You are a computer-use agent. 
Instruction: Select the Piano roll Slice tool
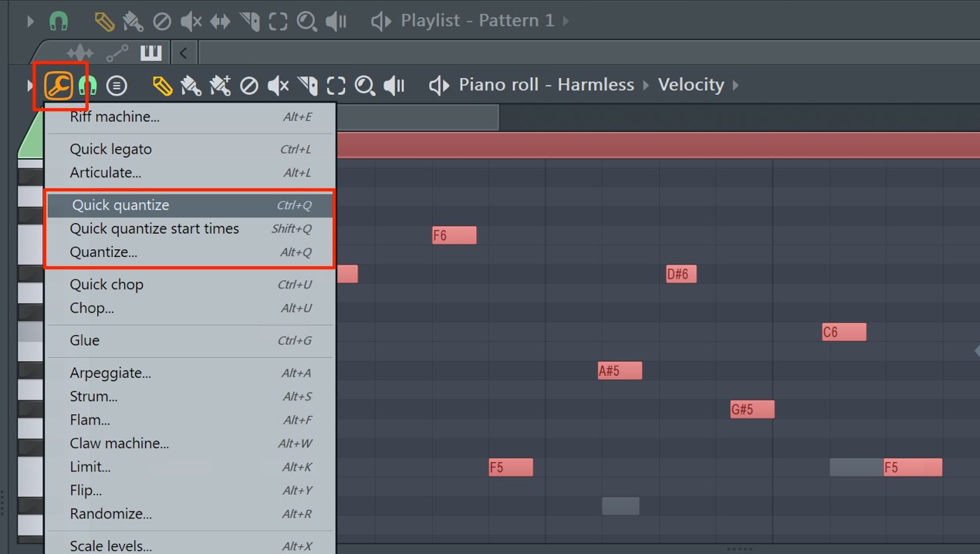pyautogui.click(x=307, y=85)
